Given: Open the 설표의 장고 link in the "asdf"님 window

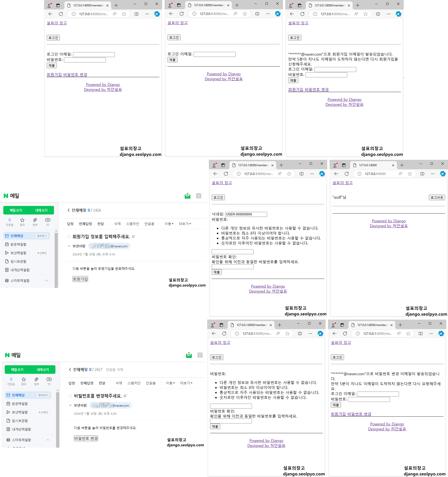Looking at the screenshot, I should [x=342, y=183].
